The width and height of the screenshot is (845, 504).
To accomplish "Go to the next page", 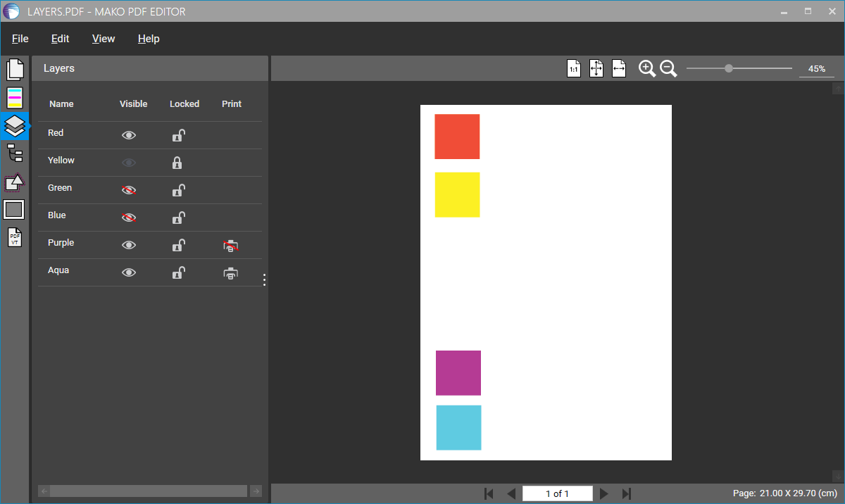I will pyautogui.click(x=603, y=494).
